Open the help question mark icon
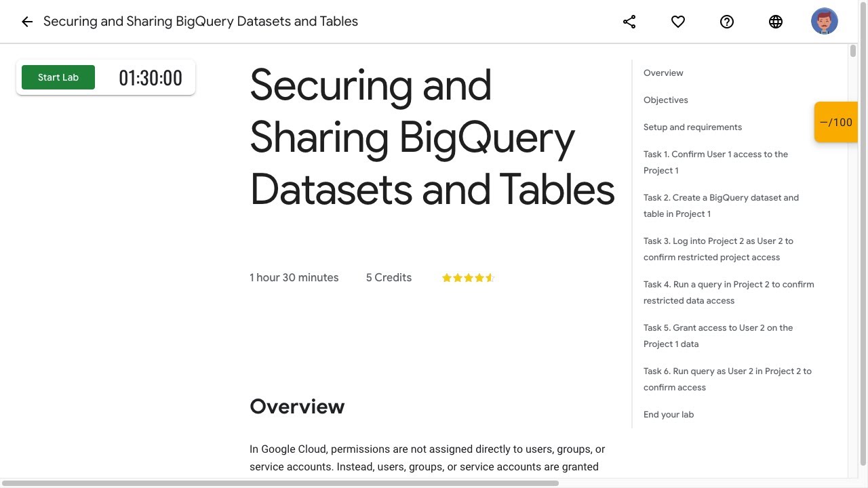Viewport: 868px width, 488px height. (x=727, y=22)
